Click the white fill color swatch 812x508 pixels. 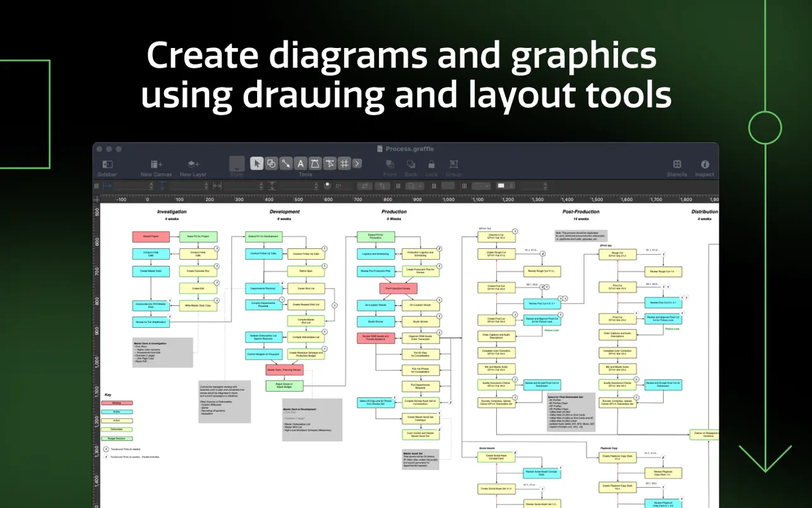click(501, 186)
